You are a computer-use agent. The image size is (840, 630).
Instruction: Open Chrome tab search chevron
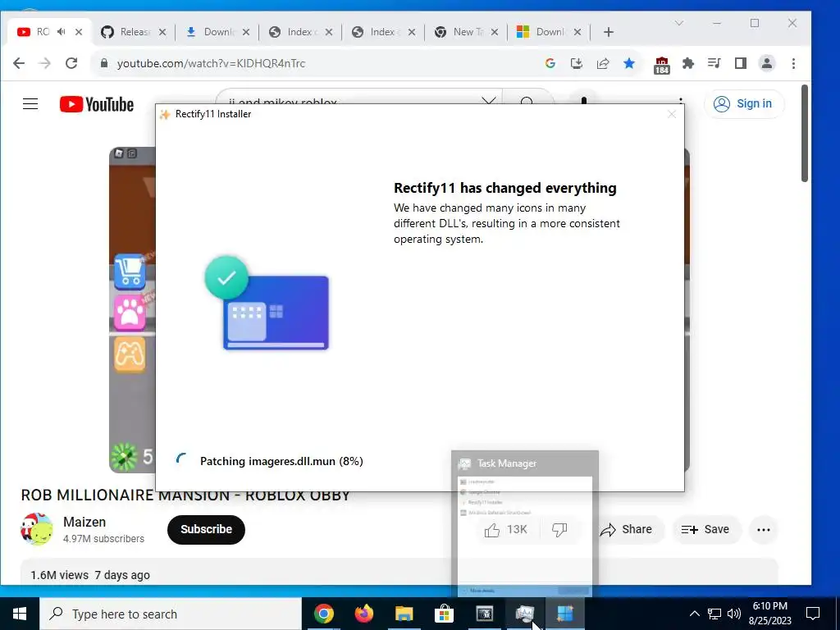click(678, 23)
